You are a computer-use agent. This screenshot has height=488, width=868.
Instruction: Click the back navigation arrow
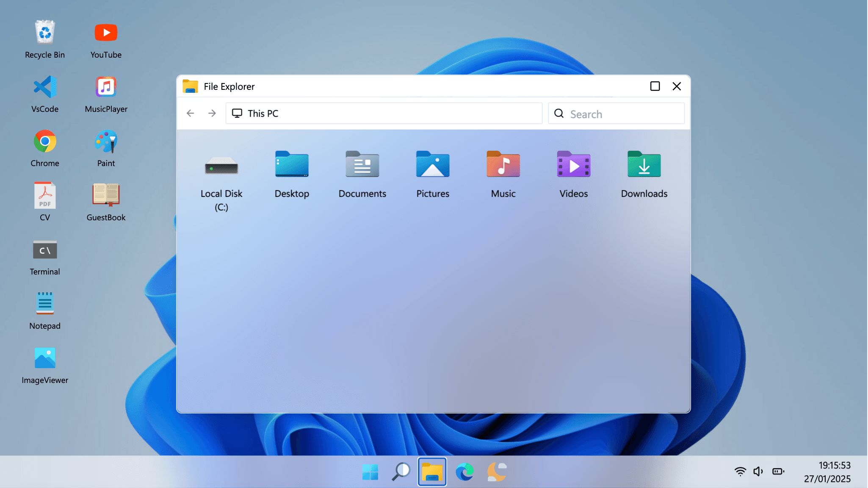tap(190, 113)
